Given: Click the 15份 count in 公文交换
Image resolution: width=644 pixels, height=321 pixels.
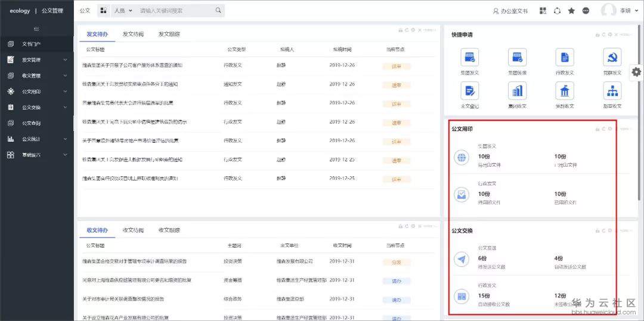Looking at the screenshot, I should [484, 295].
